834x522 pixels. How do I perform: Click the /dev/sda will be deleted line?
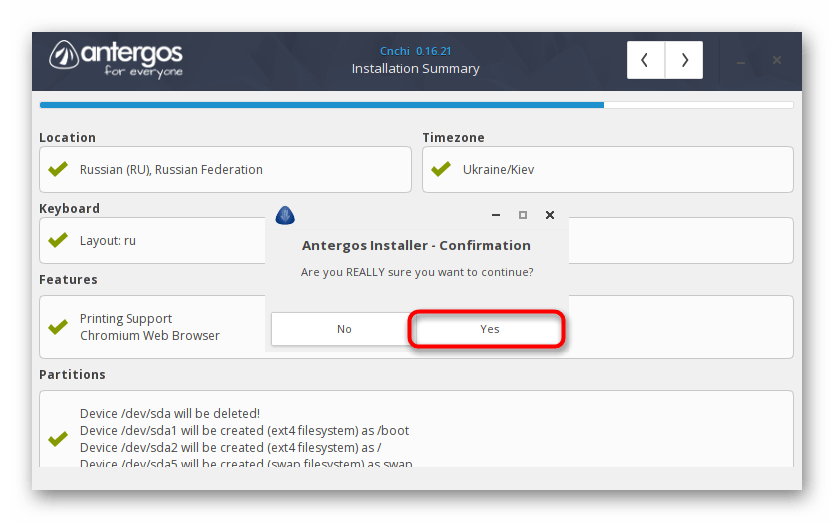tap(170, 413)
